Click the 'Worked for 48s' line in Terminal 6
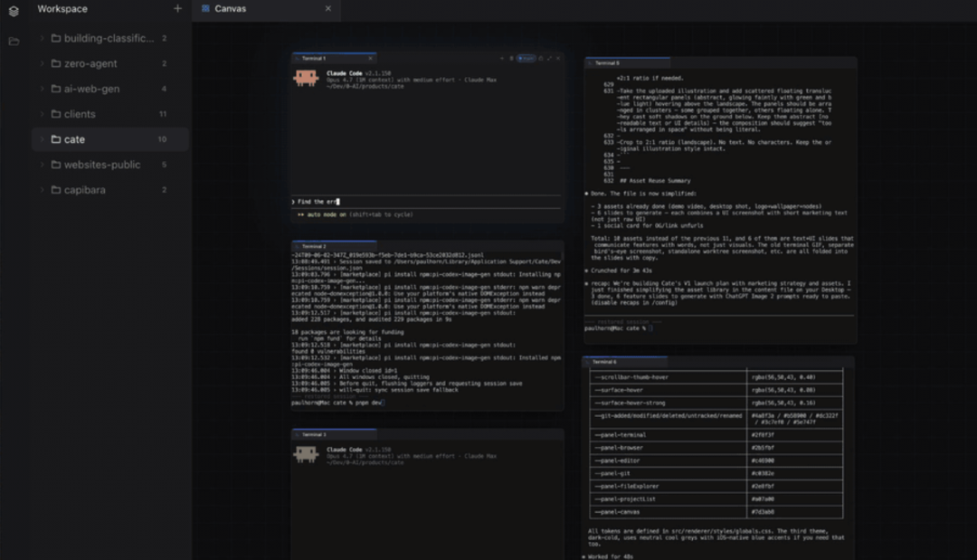This screenshot has width=977, height=560. pyautogui.click(x=608, y=556)
